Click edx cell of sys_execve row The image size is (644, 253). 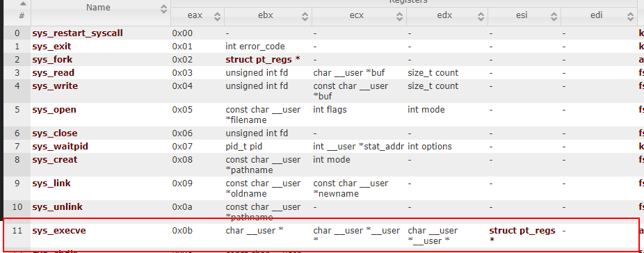[433, 236]
